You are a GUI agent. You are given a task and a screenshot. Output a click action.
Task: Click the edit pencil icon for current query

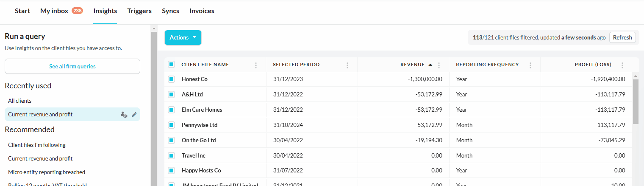point(134,114)
